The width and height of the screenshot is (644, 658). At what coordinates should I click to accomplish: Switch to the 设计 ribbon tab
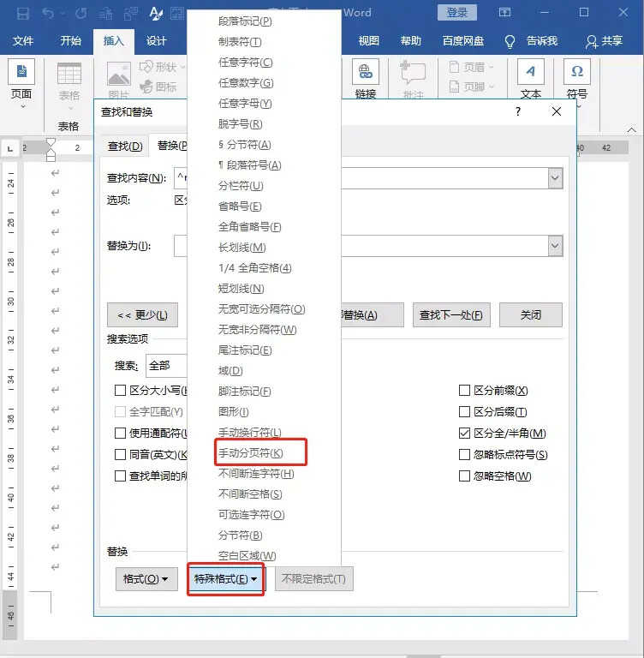(x=157, y=41)
